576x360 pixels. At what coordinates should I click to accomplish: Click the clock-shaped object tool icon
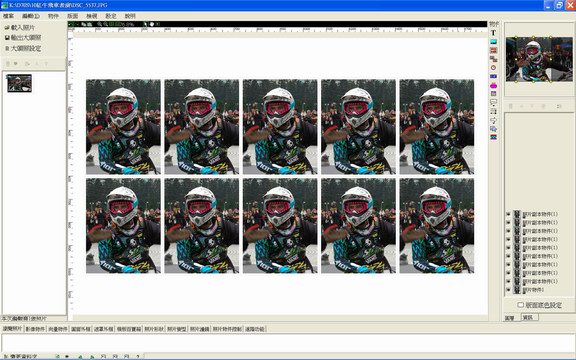[493, 68]
